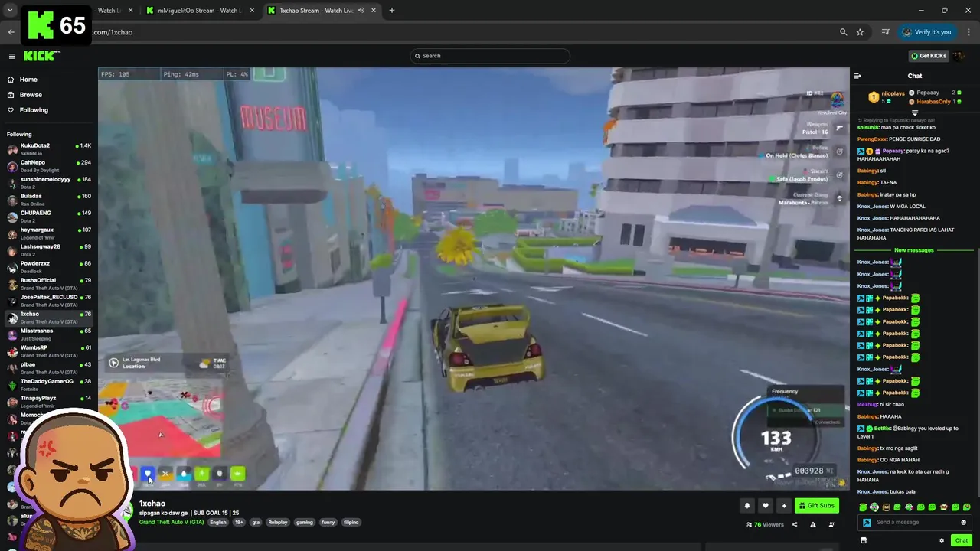Screen dimensions: 980x551
Task: Open sunshinemelodyyy channel in Following list
Action: pos(47,182)
